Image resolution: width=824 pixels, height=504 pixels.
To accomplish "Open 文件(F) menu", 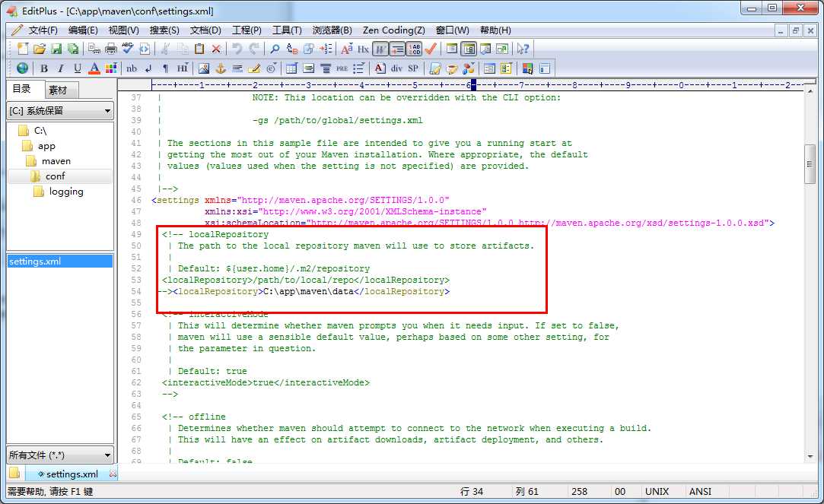I will coord(43,30).
